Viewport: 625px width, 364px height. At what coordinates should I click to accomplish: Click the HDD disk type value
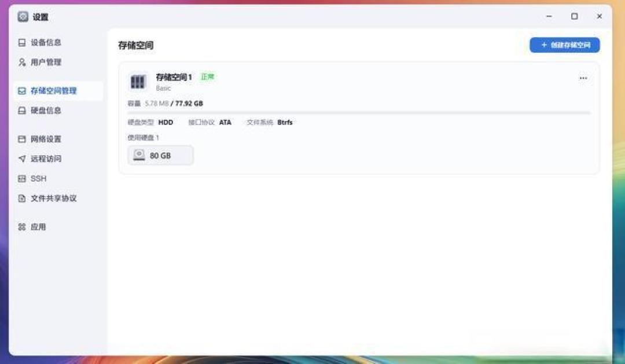pyautogui.click(x=166, y=123)
